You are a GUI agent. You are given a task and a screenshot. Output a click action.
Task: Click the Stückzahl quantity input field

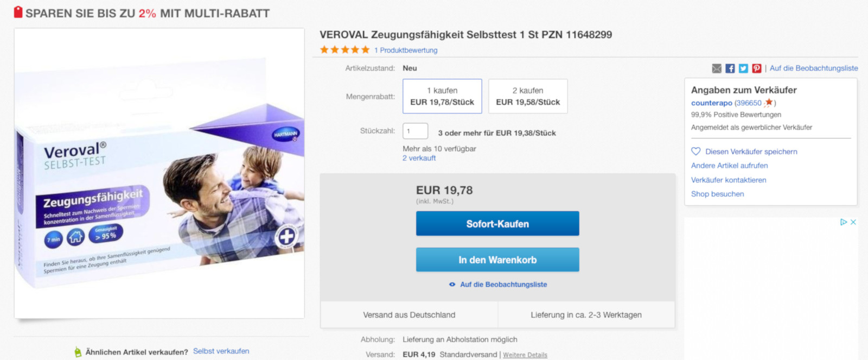tap(415, 131)
